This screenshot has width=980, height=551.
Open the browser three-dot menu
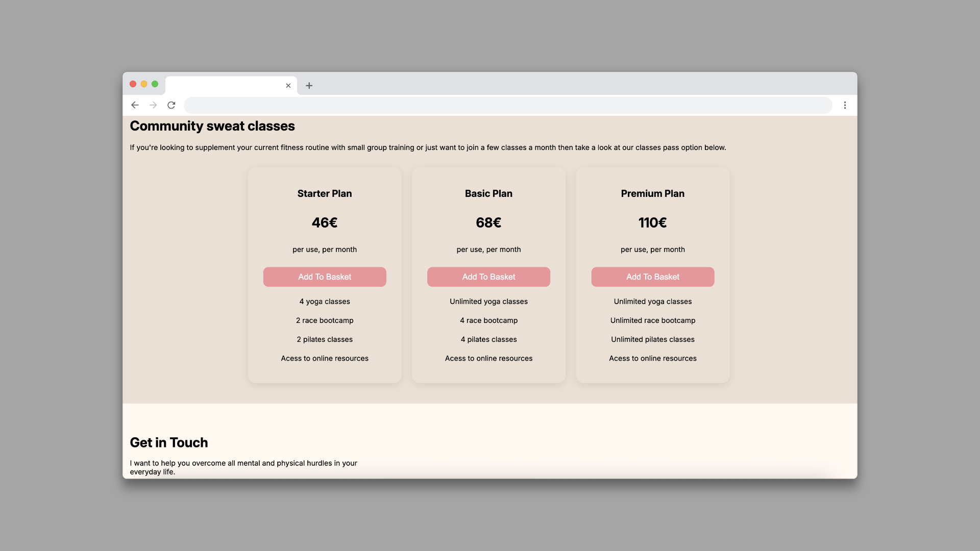tap(845, 105)
